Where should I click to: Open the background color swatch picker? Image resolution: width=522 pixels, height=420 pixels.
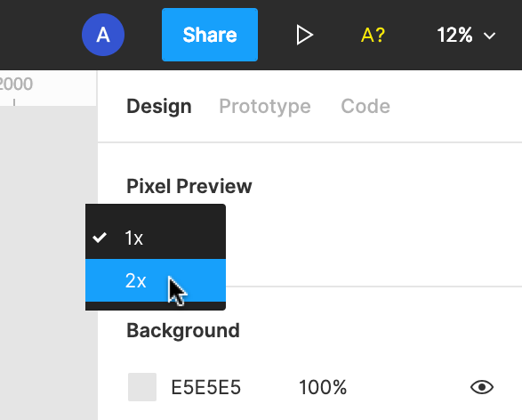[142, 387]
